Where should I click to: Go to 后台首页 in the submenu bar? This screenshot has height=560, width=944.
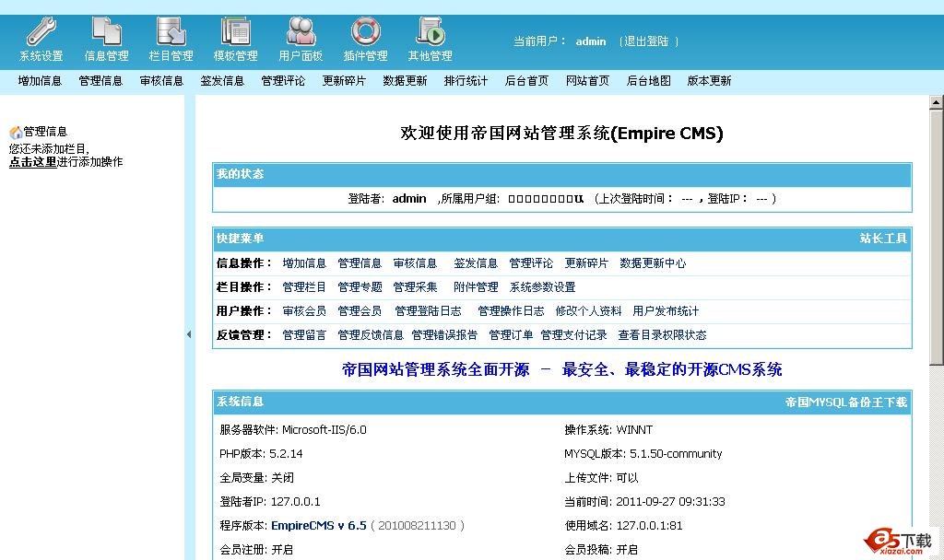pos(526,81)
